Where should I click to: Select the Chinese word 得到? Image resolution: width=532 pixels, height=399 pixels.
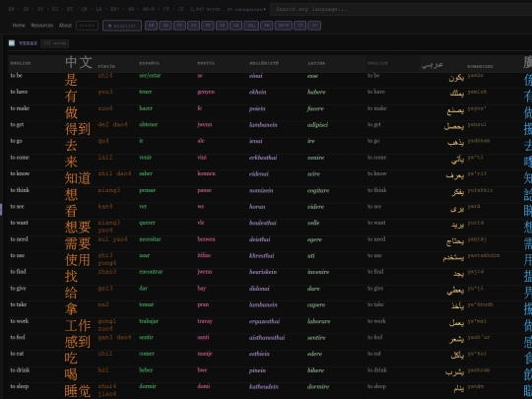point(78,129)
